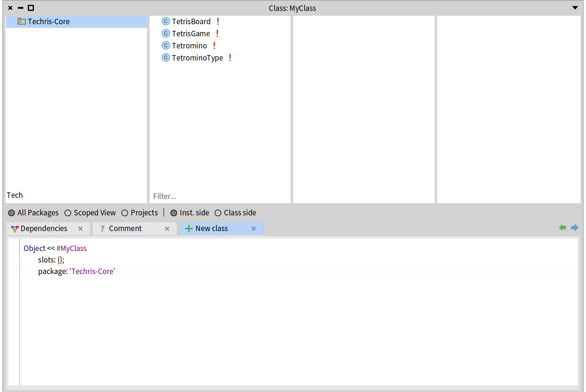Switch to the Comment tab
The image size is (586, 392).
pyautogui.click(x=125, y=229)
